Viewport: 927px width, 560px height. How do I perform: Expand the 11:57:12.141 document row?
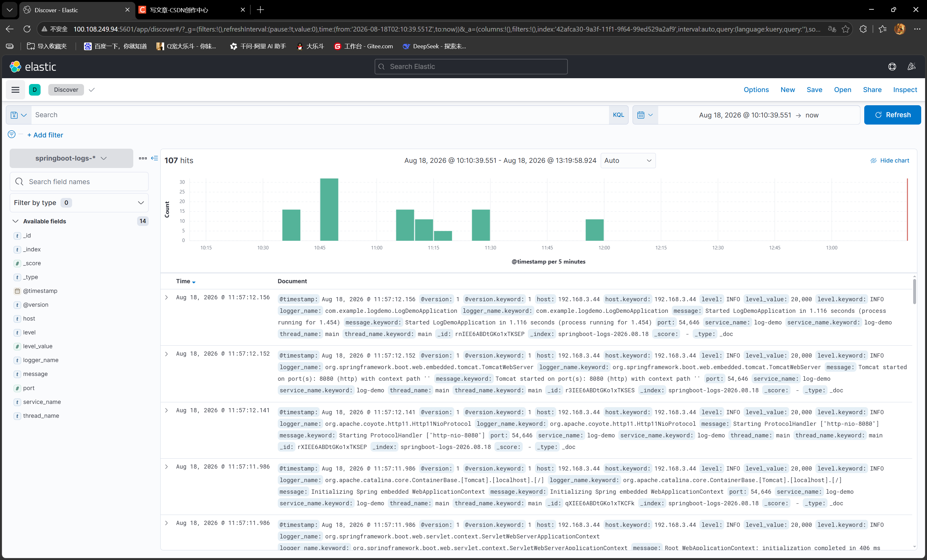coord(167,410)
